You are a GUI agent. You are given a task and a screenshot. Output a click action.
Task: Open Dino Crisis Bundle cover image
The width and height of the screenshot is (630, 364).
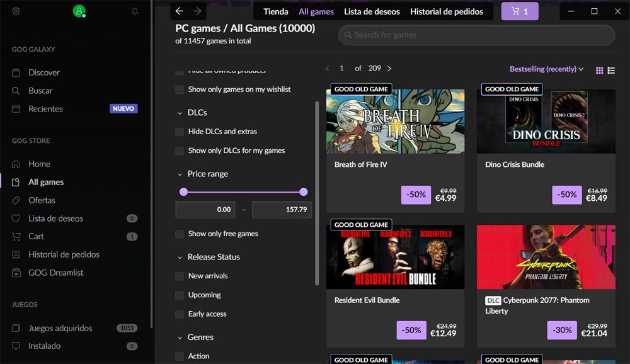(x=546, y=122)
